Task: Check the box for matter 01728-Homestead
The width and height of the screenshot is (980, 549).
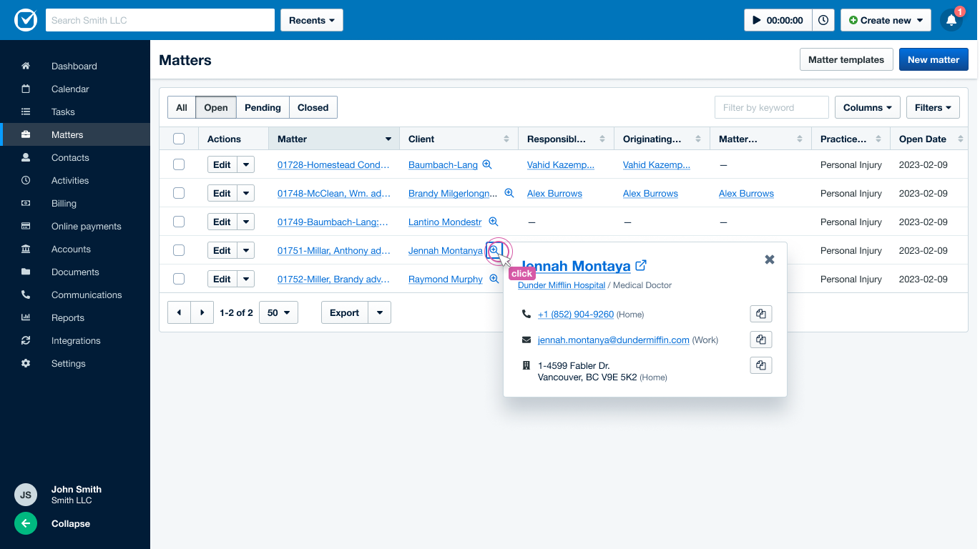Action: [x=179, y=164]
